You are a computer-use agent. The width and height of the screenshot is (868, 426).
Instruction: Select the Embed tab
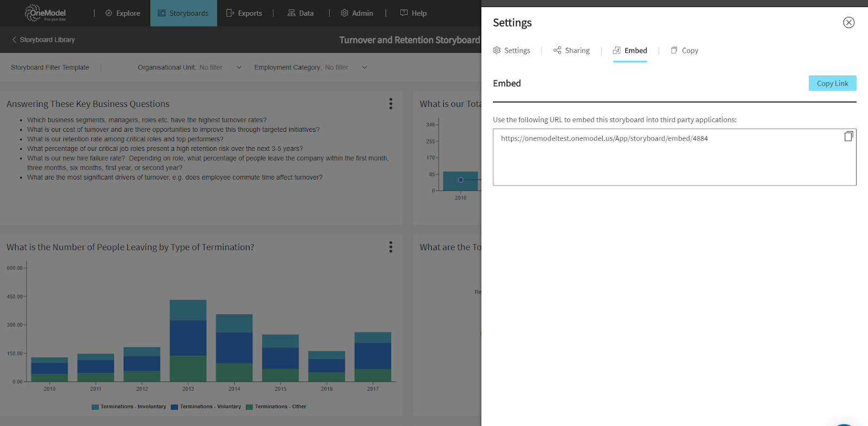[630, 50]
